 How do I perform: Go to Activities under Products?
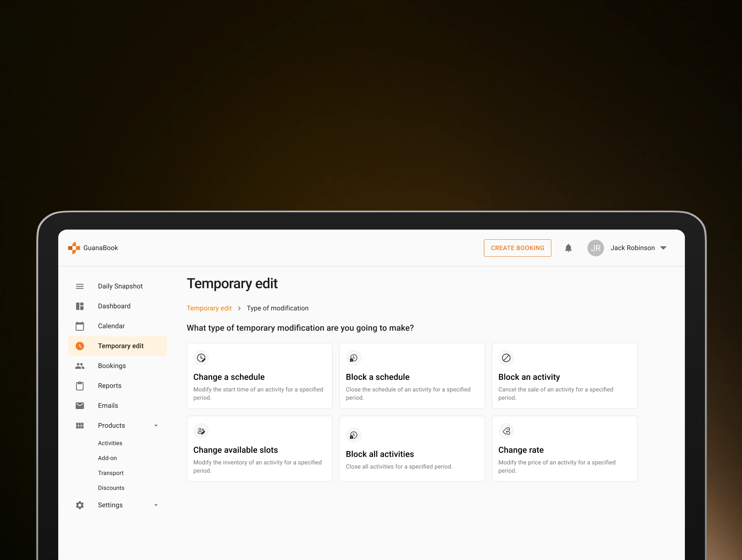click(110, 443)
